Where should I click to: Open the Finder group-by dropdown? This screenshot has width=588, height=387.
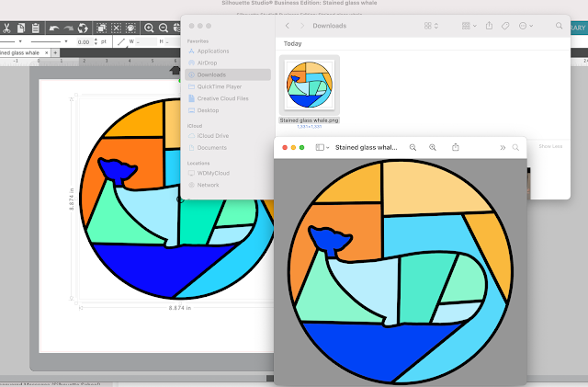point(469,26)
